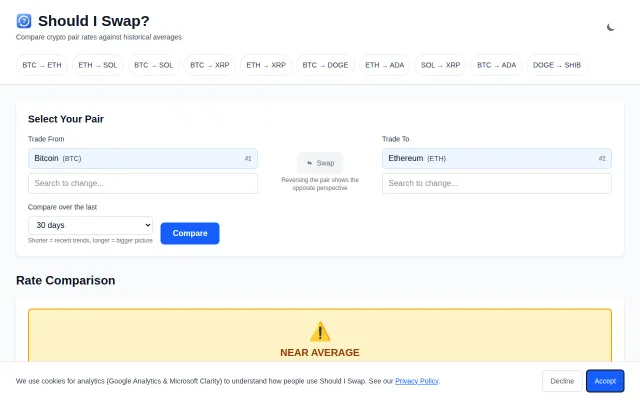The height and width of the screenshot is (400, 640).
Task: Click the Swap button to reverse pair
Action: (x=320, y=163)
